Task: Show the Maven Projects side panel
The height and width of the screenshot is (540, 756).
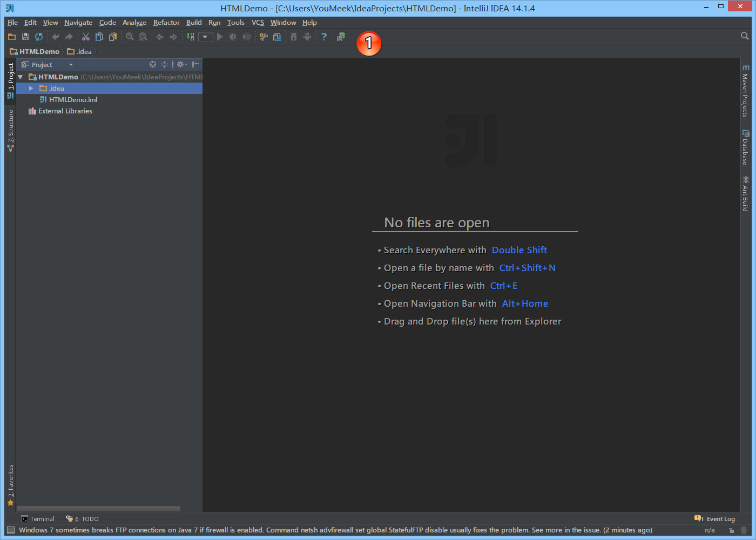Action: (746, 92)
